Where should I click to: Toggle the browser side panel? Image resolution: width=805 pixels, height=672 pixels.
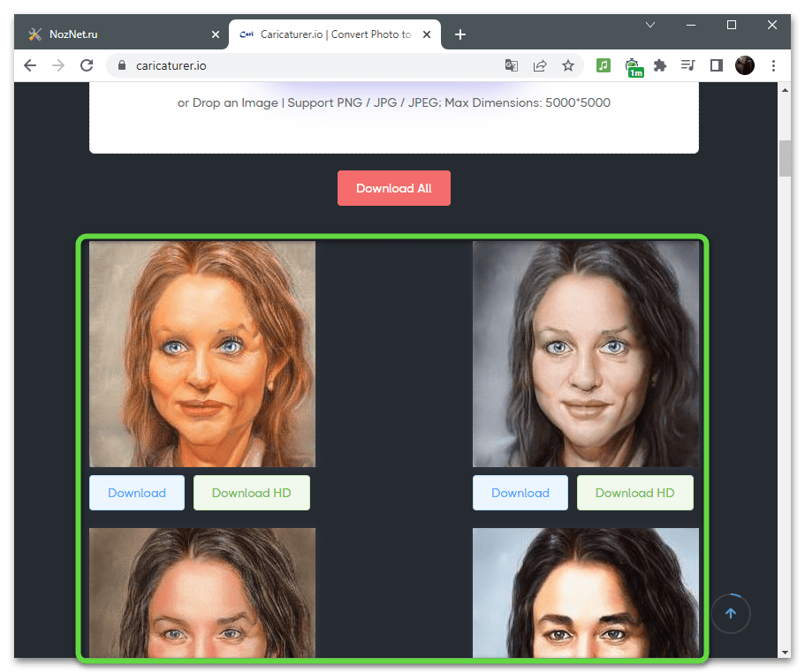pyautogui.click(x=716, y=65)
